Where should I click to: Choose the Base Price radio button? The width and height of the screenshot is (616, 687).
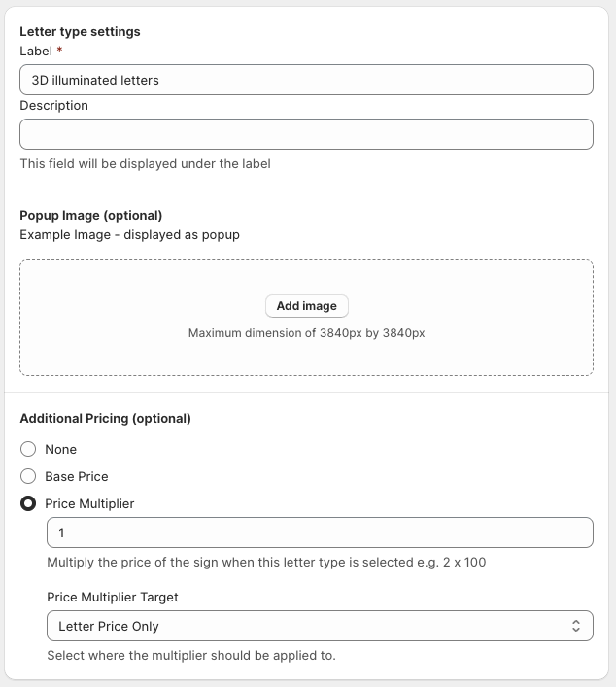(28, 476)
